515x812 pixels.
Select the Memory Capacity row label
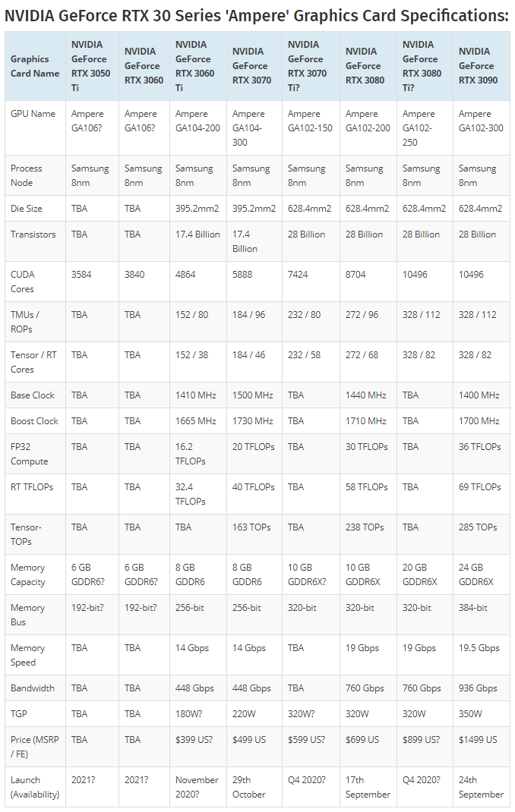click(x=28, y=574)
